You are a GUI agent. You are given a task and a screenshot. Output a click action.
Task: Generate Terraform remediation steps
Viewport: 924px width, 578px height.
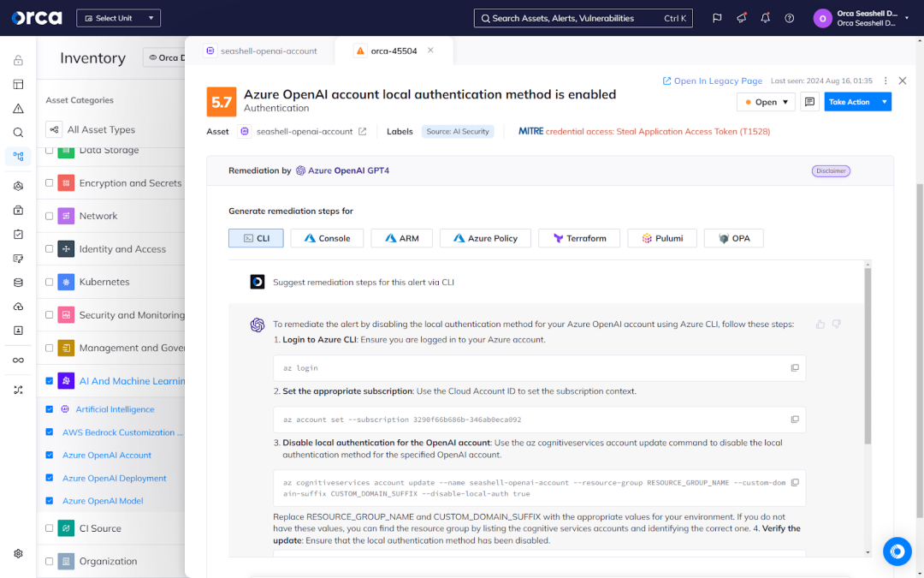click(x=579, y=238)
